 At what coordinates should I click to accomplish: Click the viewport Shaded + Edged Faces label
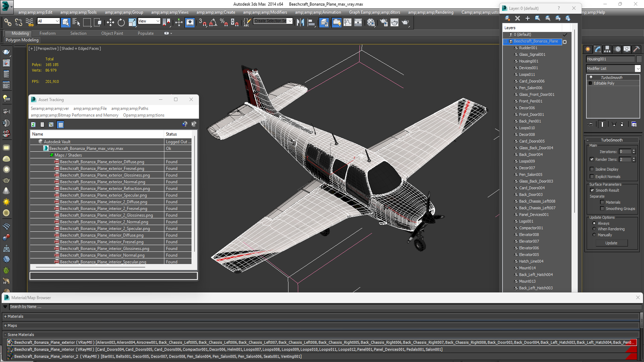point(80,49)
